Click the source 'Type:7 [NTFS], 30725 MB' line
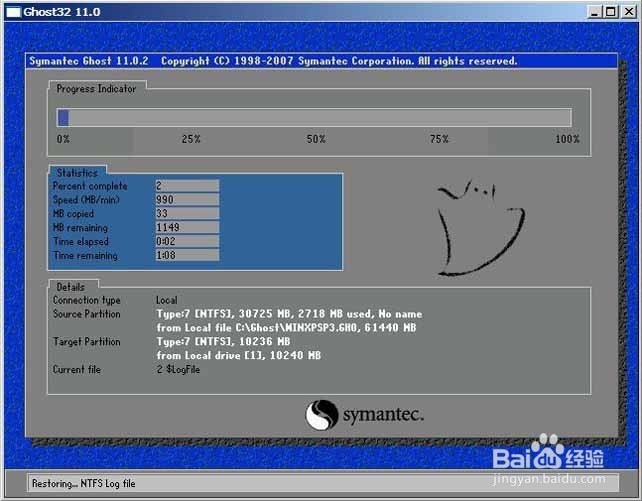 (289, 314)
